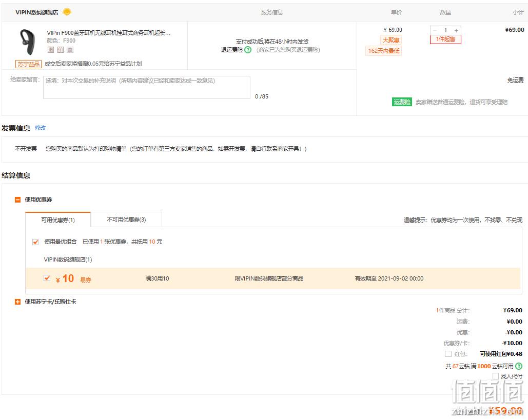The width and height of the screenshot is (528, 420).
Task: Uncheck 使用最优组合 checkbox
Action: tap(35, 242)
